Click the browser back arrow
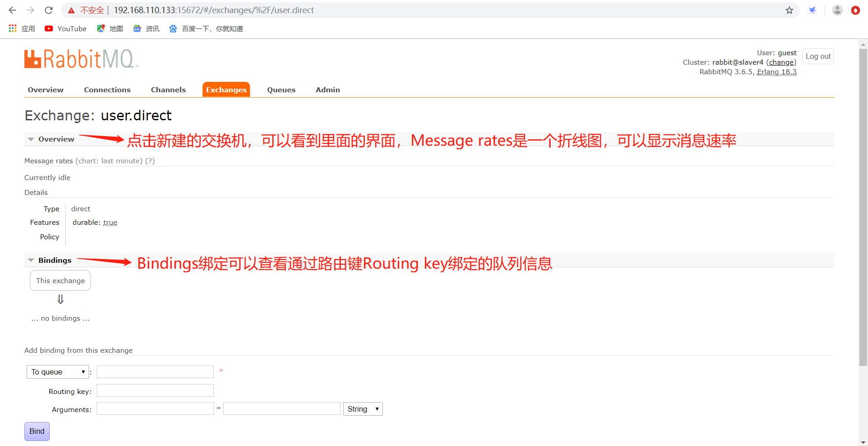Image resolution: width=868 pixels, height=446 pixels. (12, 10)
